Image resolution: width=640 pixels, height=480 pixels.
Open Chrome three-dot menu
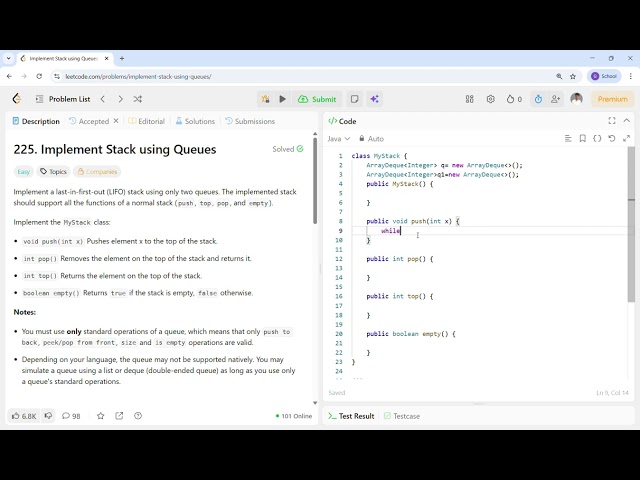coord(631,76)
